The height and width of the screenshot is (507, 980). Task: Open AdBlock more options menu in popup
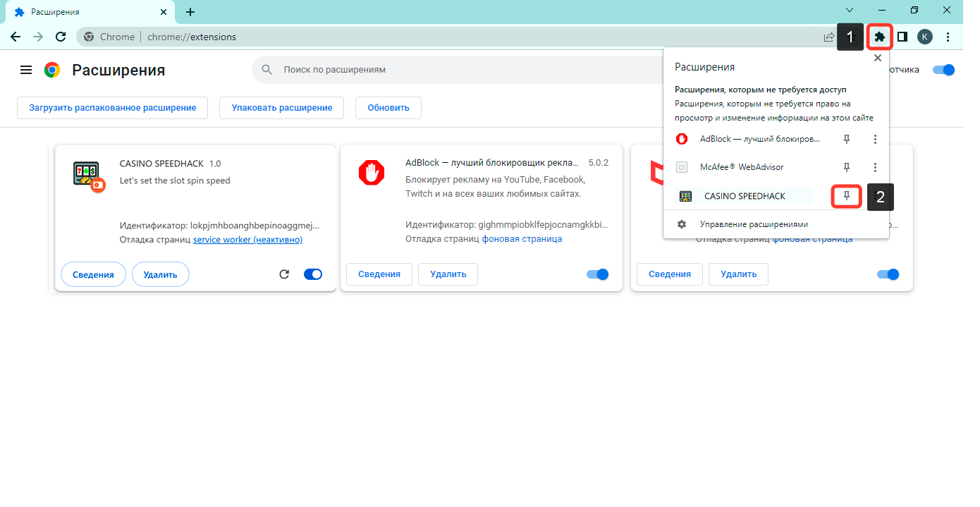click(875, 140)
